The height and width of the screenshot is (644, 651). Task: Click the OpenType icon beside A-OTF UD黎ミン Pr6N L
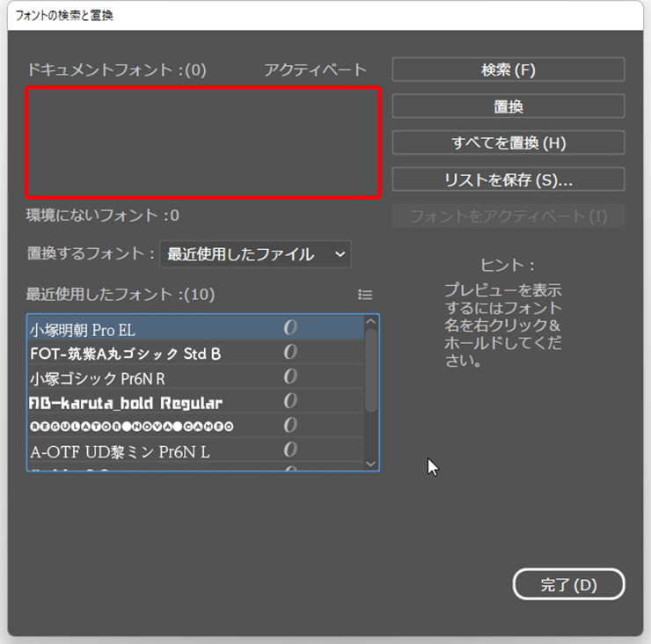click(x=289, y=450)
